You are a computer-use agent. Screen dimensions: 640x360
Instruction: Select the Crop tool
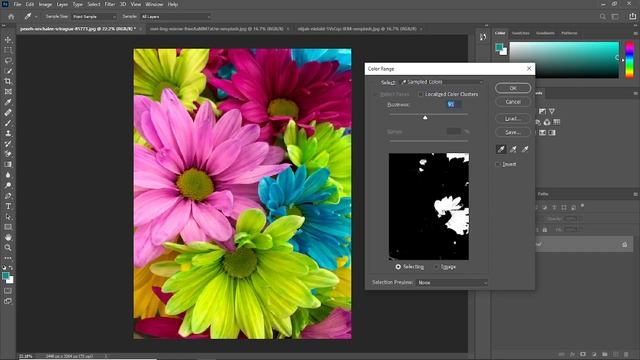pyautogui.click(x=8, y=81)
